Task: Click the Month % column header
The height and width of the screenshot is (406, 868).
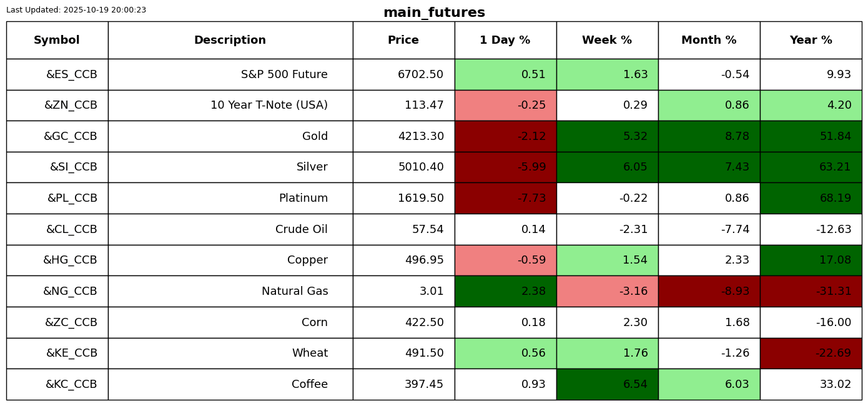Action: pyautogui.click(x=709, y=41)
